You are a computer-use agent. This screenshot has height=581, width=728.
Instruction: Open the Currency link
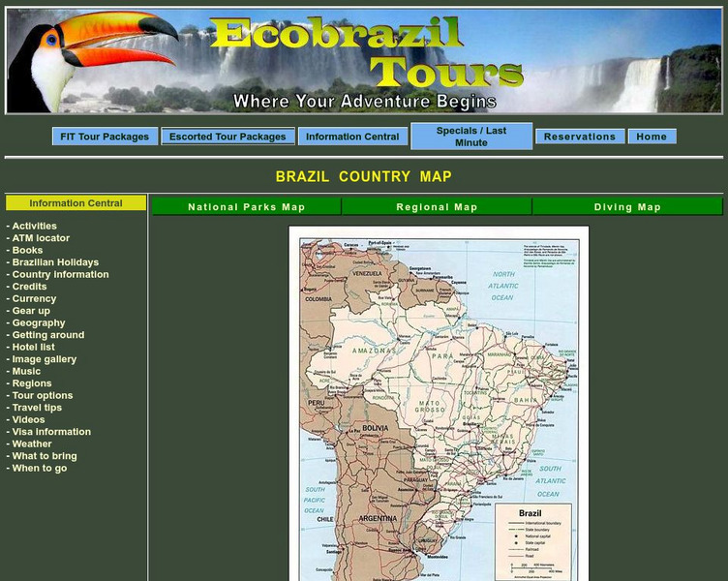[34, 298]
